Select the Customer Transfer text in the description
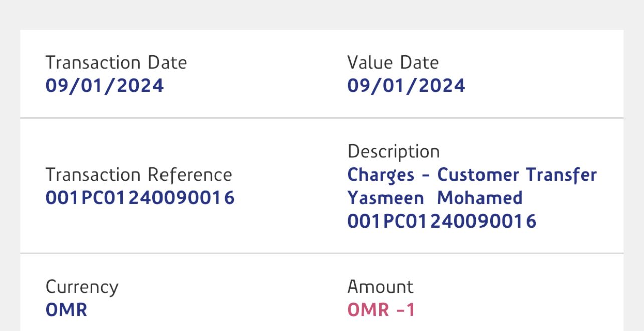The height and width of the screenshot is (331, 644). point(517,175)
